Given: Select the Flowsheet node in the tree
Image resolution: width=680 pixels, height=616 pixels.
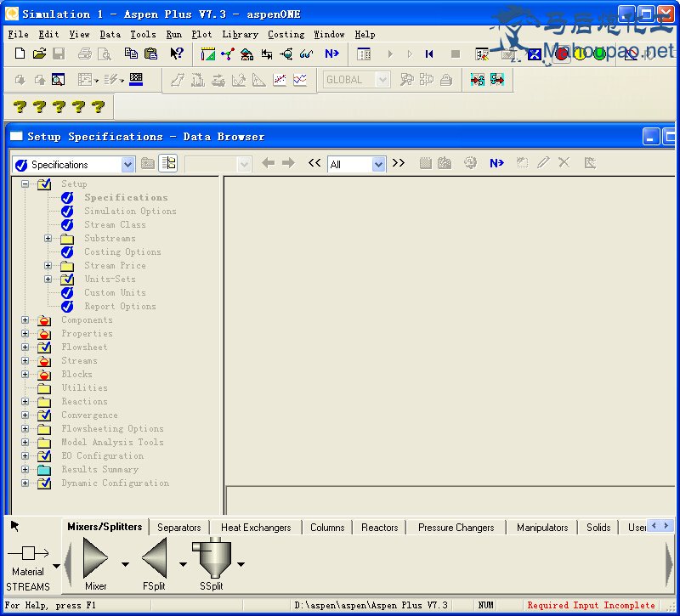Looking at the screenshot, I should click(84, 348).
